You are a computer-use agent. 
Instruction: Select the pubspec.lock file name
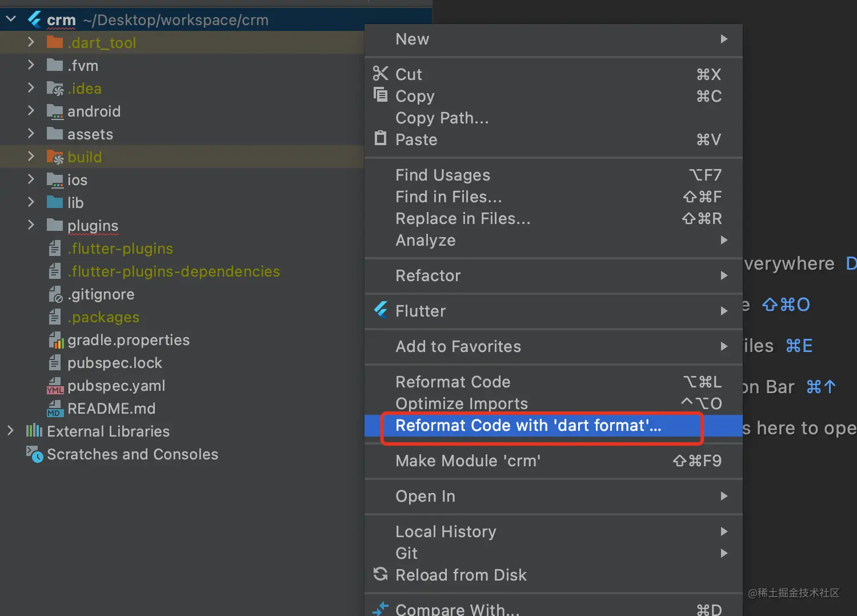click(115, 363)
